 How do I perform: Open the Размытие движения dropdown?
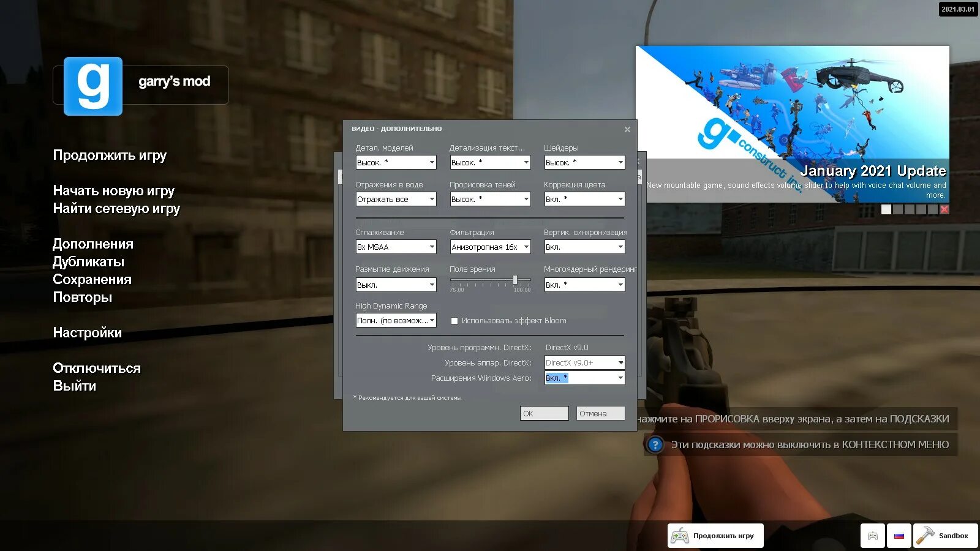[x=396, y=285]
